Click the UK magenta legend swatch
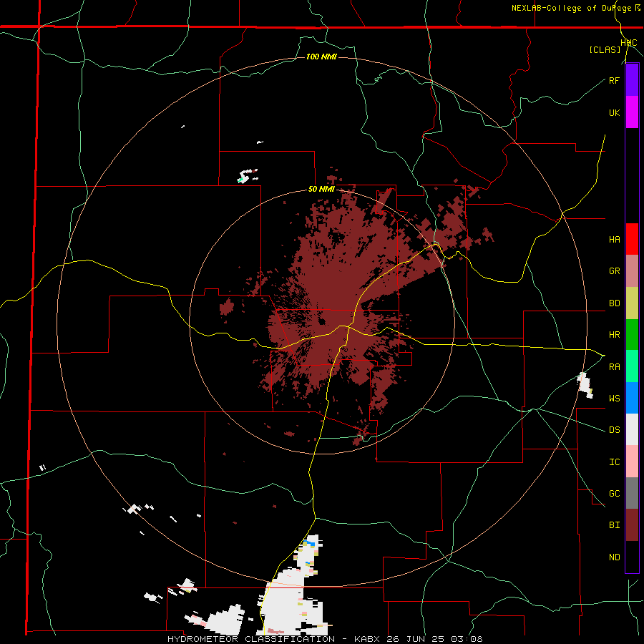Screen dimensions: 644x644 632,112
